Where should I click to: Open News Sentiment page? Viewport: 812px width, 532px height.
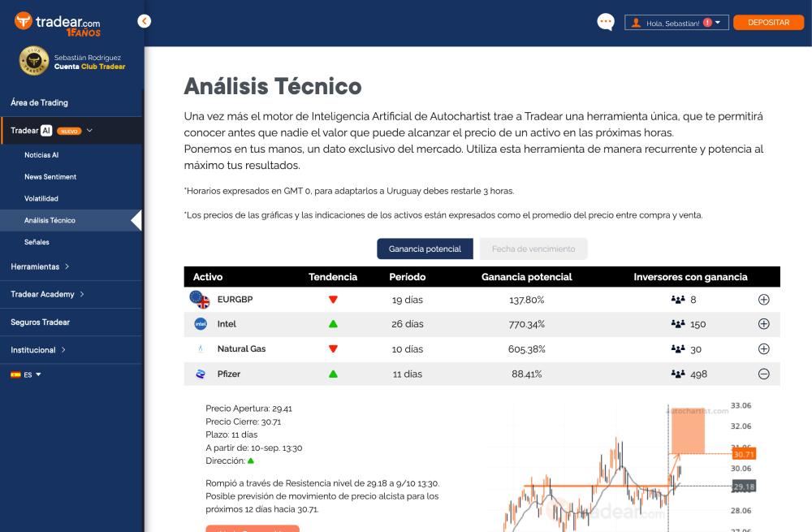(x=50, y=176)
